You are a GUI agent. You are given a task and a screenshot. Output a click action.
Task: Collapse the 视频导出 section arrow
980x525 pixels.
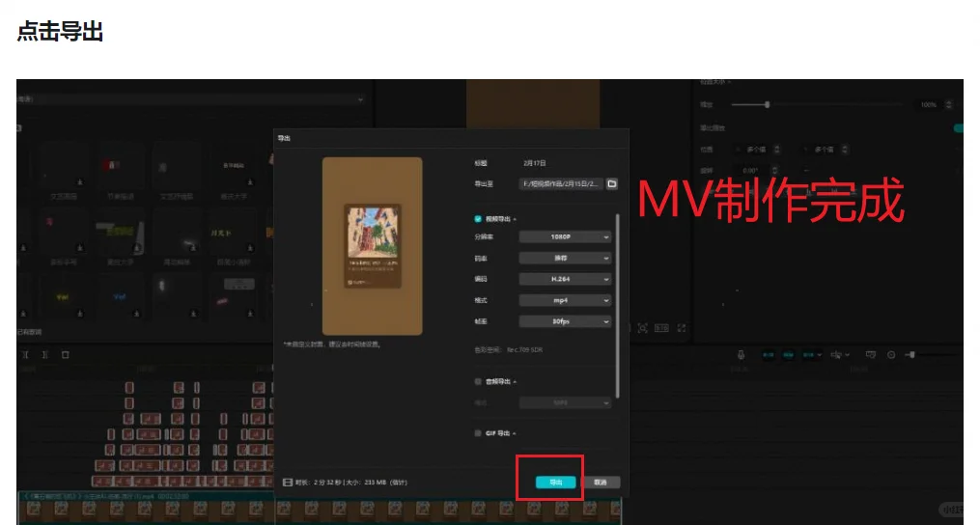pyautogui.click(x=515, y=219)
